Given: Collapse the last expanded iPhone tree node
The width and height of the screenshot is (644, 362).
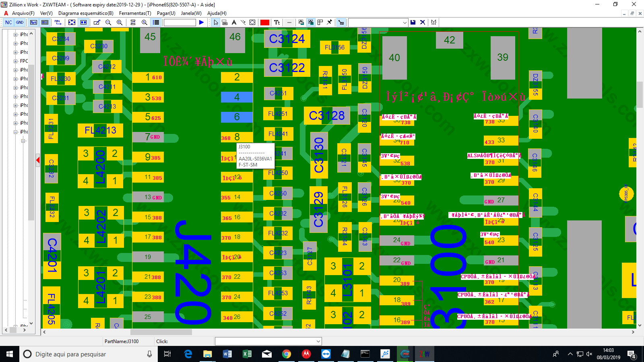Looking at the screenshot, I should (16, 132).
